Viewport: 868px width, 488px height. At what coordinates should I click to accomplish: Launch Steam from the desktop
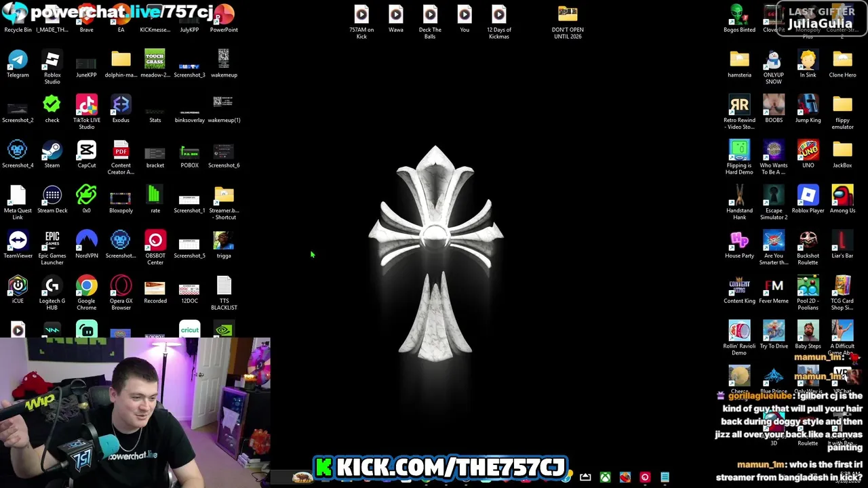pos(52,155)
